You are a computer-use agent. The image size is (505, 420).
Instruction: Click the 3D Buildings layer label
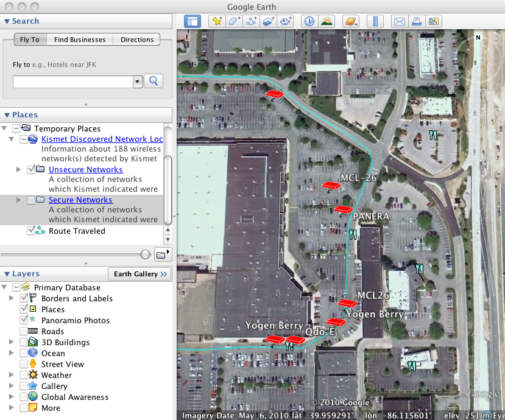[66, 342]
